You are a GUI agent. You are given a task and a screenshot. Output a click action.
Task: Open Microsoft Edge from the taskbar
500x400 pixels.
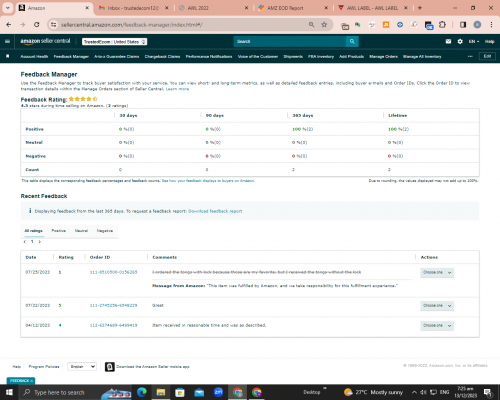pyautogui.click(x=142, y=392)
